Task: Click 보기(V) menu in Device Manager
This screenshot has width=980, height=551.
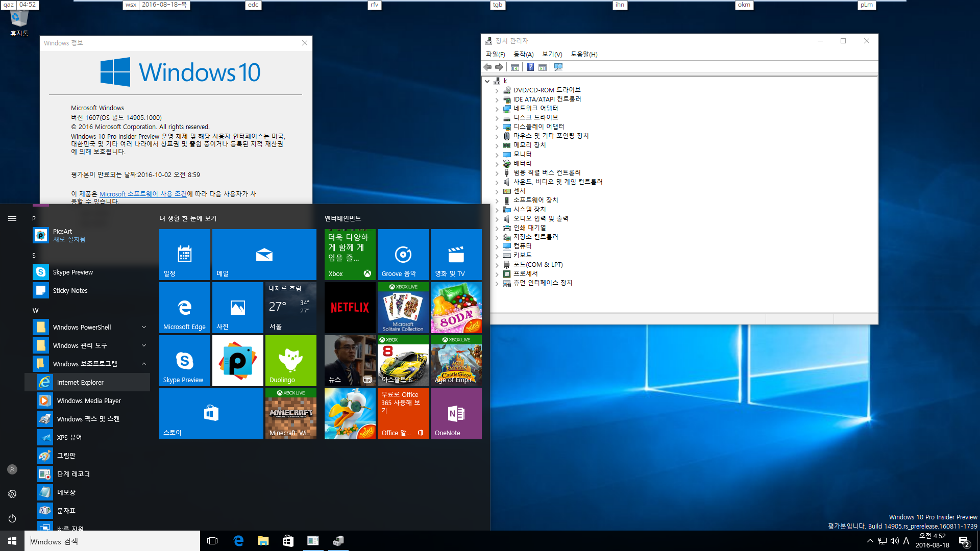Action: pos(552,54)
